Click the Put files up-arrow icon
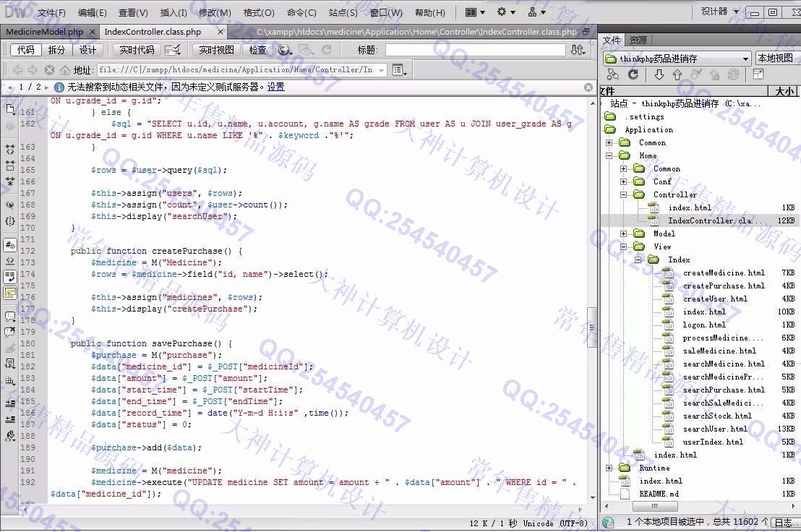Viewport: 801px width, 532px height. tap(677, 74)
